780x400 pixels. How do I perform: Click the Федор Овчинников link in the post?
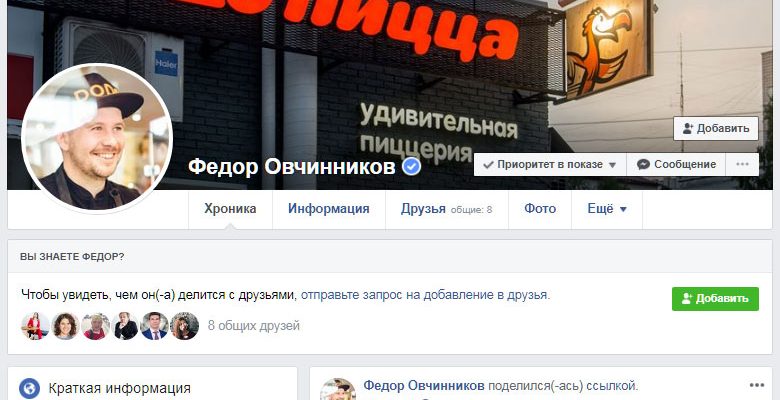(424, 386)
